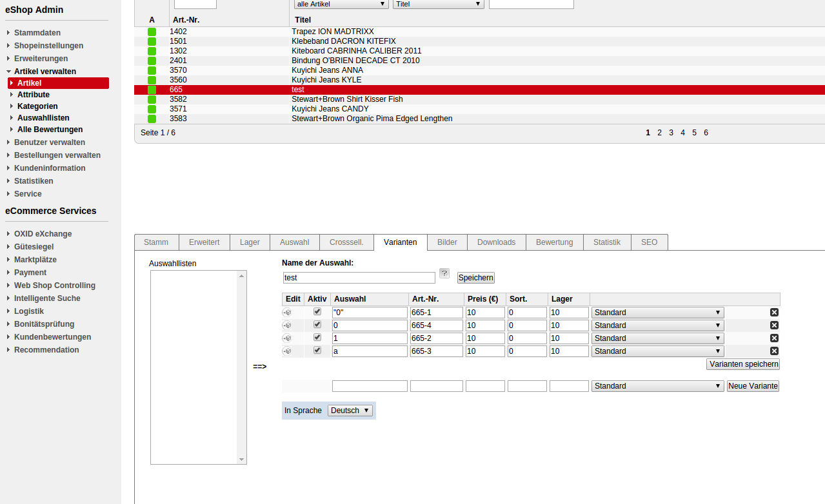
Task: Open the SEO tab
Action: pyautogui.click(x=649, y=242)
